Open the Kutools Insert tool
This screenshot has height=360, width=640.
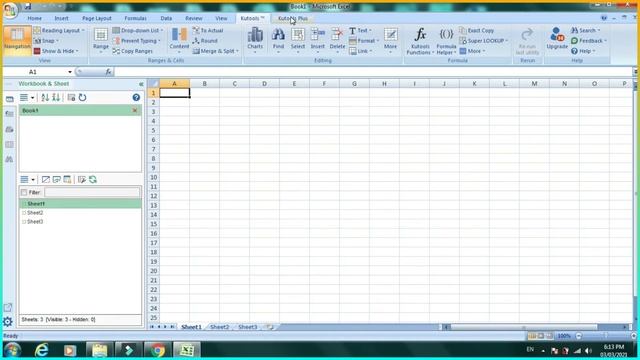(318, 40)
